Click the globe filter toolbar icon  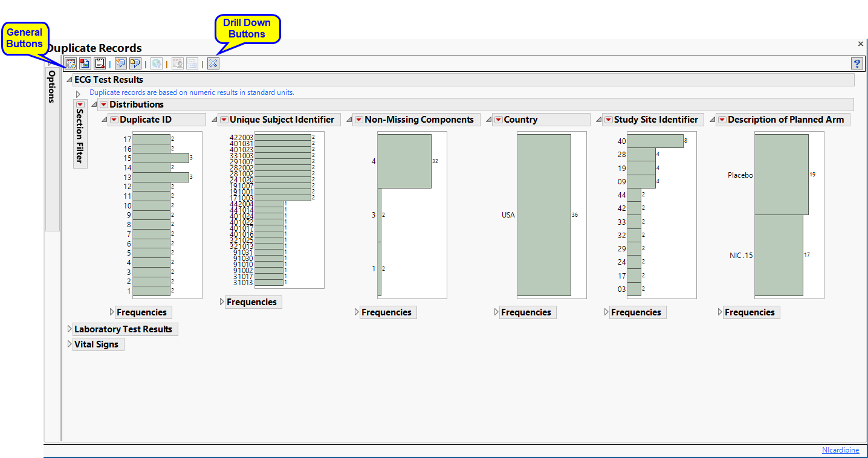point(157,63)
